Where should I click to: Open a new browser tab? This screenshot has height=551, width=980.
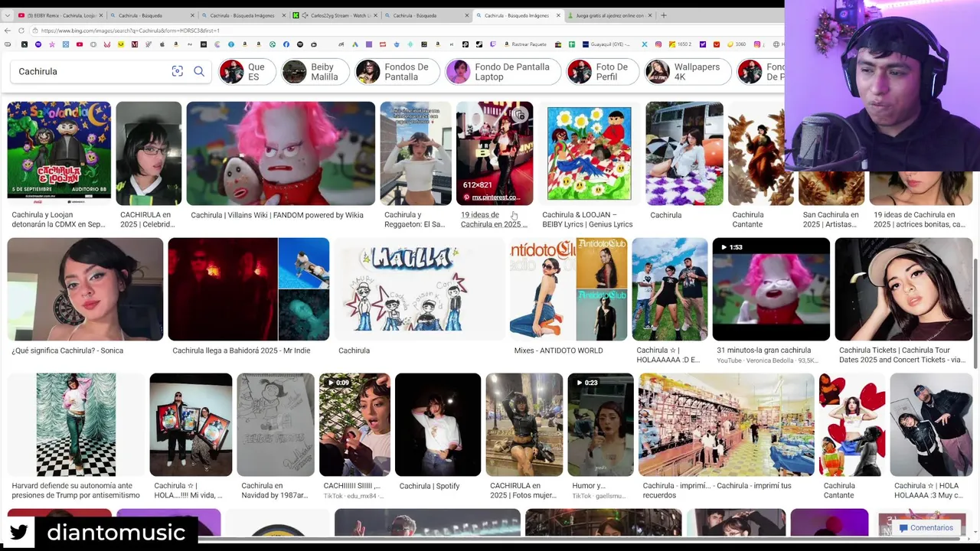tap(663, 15)
